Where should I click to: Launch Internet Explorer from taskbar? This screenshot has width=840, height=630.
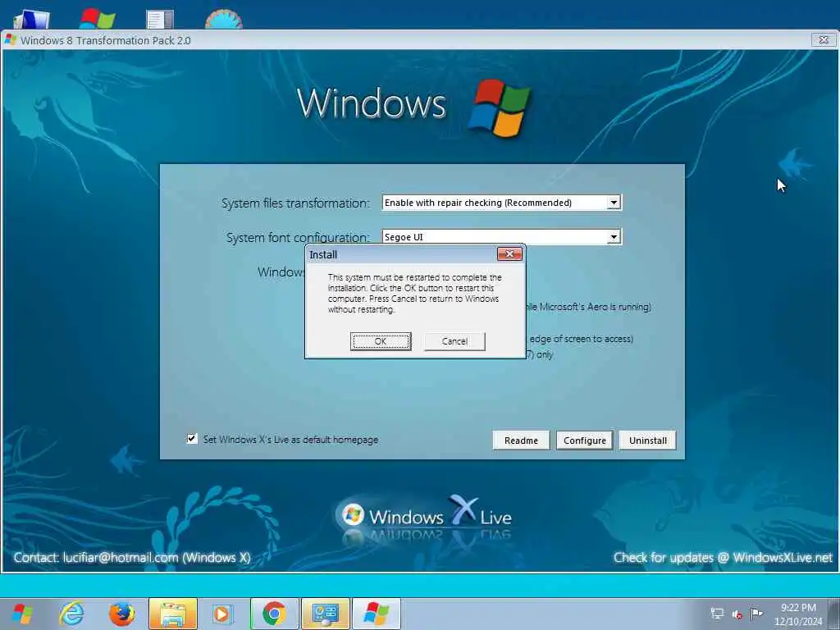(x=72, y=614)
